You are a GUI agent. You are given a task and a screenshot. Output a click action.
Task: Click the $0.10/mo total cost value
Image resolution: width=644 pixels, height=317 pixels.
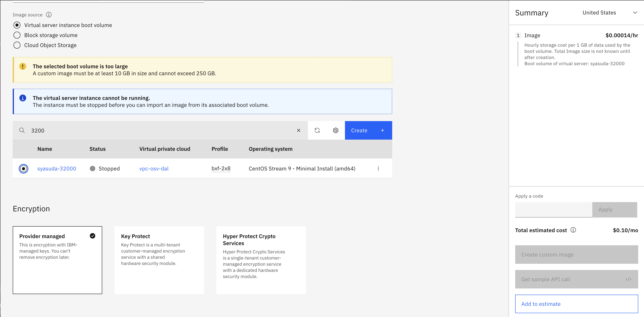click(625, 230)
